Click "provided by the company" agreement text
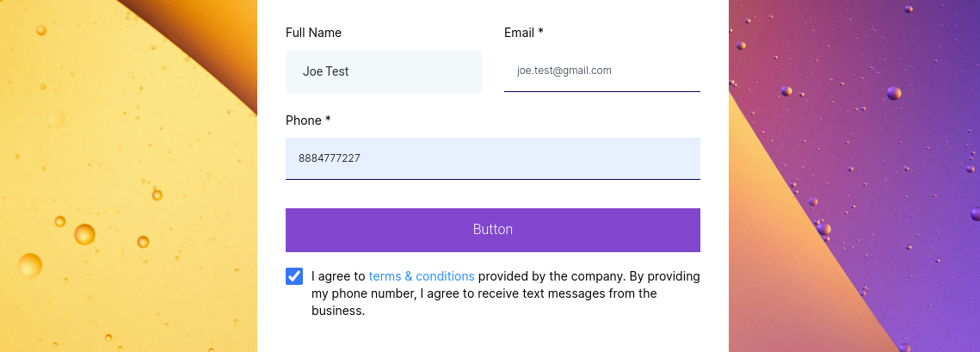Image resolution: width=980 pixels, height=352 pixels. (551, 276)
